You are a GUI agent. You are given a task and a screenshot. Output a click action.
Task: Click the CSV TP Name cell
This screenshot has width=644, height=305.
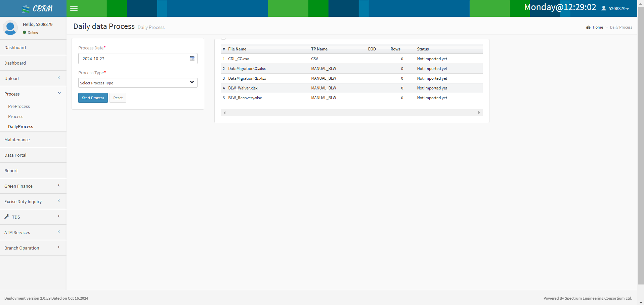314,59
